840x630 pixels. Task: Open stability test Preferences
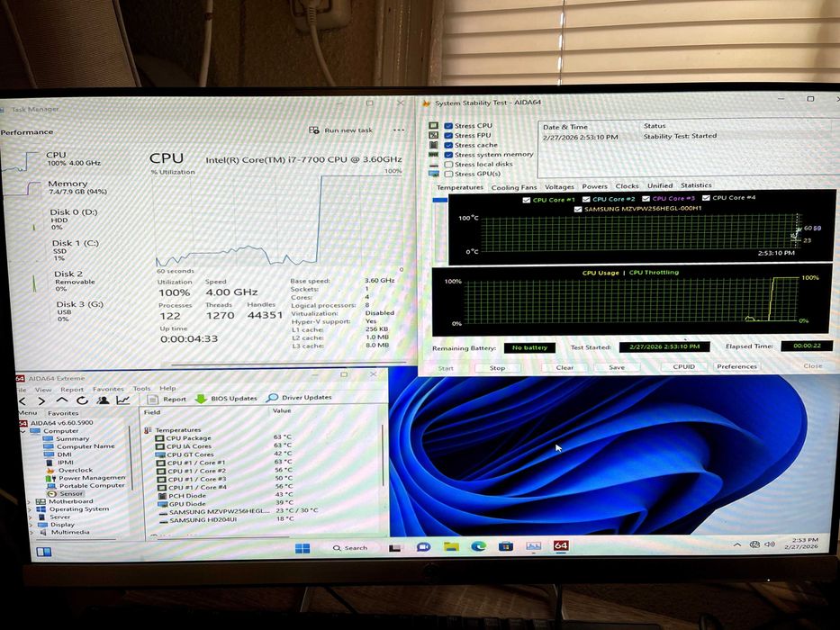(736, 366)
